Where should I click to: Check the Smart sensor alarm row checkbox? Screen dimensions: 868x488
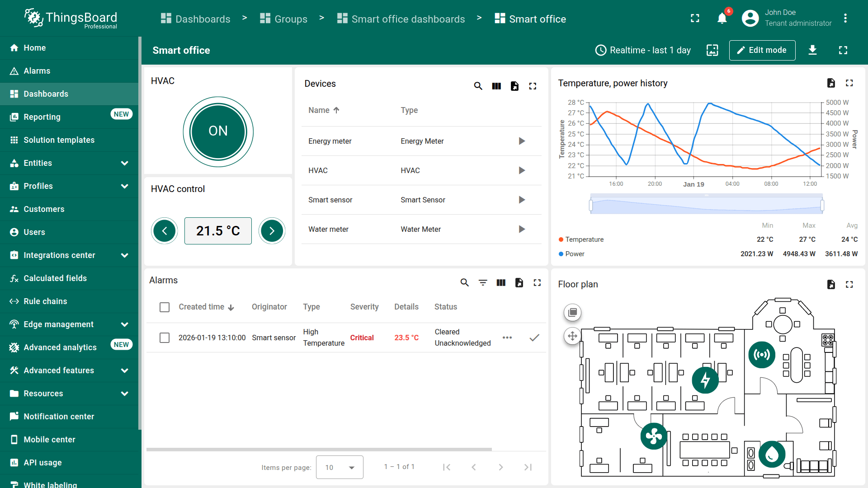[x=165, y=338]
